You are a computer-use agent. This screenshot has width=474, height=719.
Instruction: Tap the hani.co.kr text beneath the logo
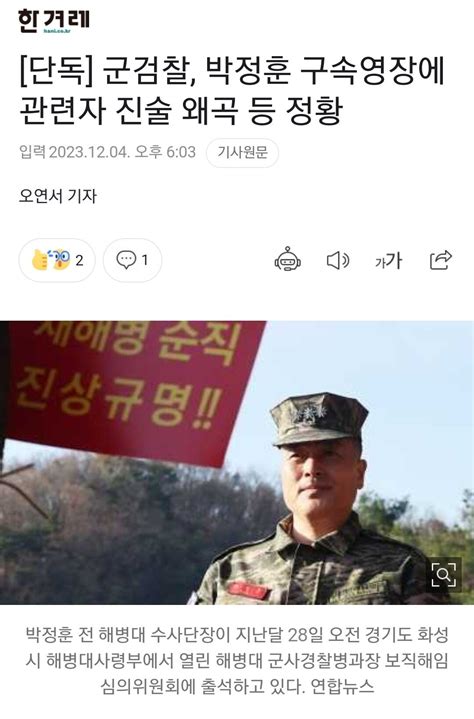pos(57,31)
